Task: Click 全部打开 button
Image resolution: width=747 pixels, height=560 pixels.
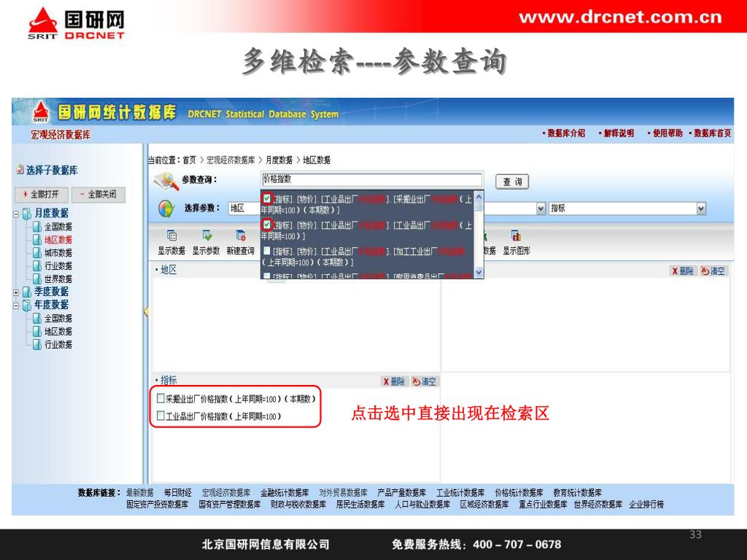Action: point(42,194)
